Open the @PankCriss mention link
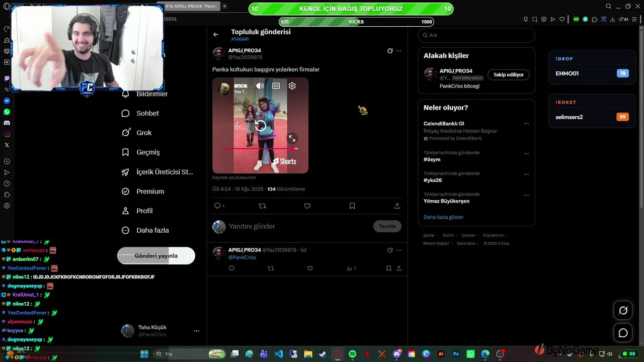644x362 pixels. point(242,257)
